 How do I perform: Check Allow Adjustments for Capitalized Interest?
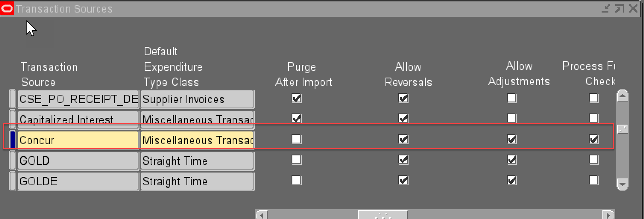click(512, 118)
